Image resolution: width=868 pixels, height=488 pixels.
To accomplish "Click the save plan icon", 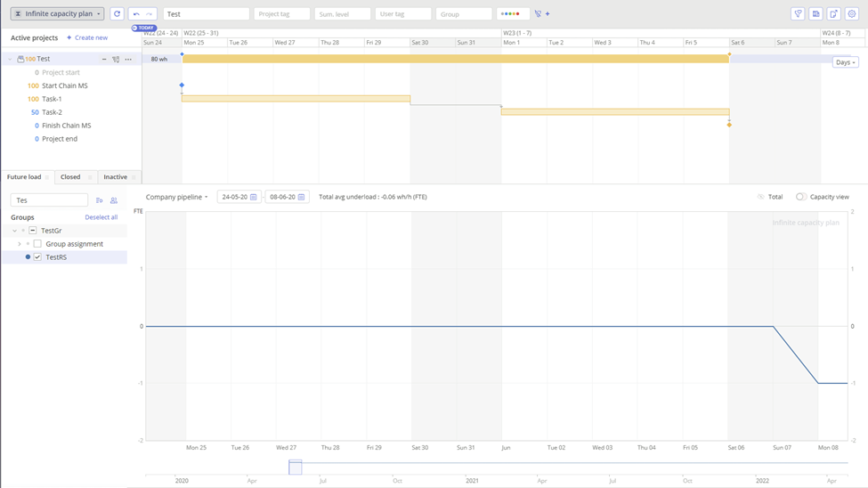I will pyautogui.click(x=815, y=14).
